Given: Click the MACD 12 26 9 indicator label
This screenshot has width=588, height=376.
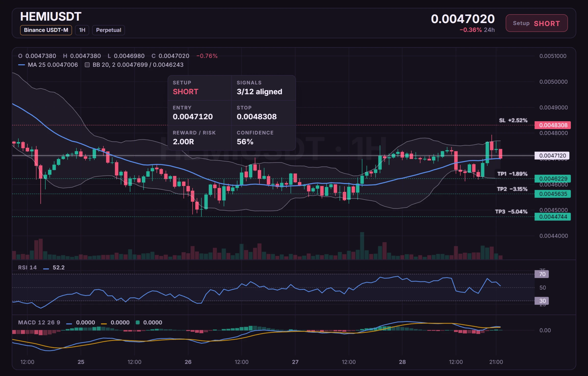Looking at the screenshot, I should (x=39, y=322).
